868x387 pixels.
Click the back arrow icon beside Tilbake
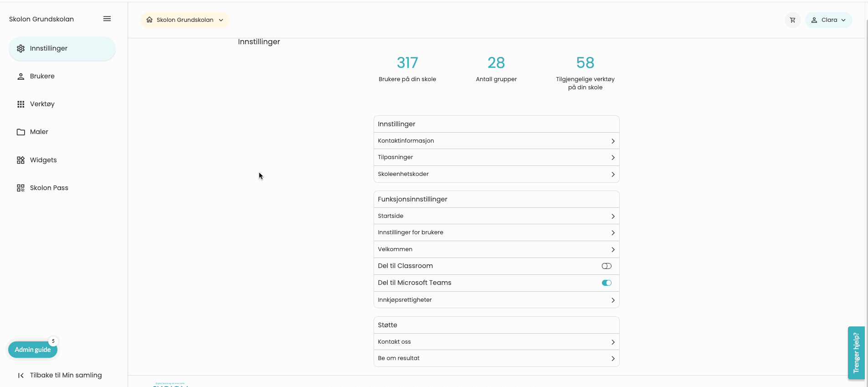point(21,376)
